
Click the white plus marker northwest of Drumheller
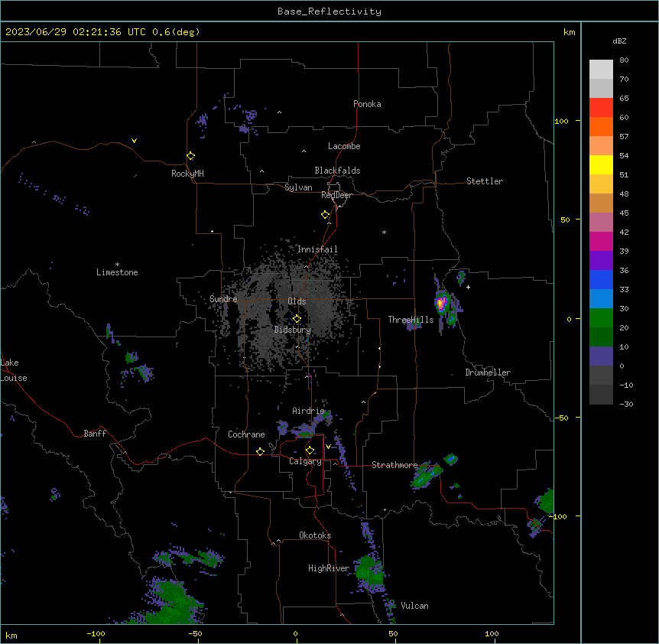468,287
